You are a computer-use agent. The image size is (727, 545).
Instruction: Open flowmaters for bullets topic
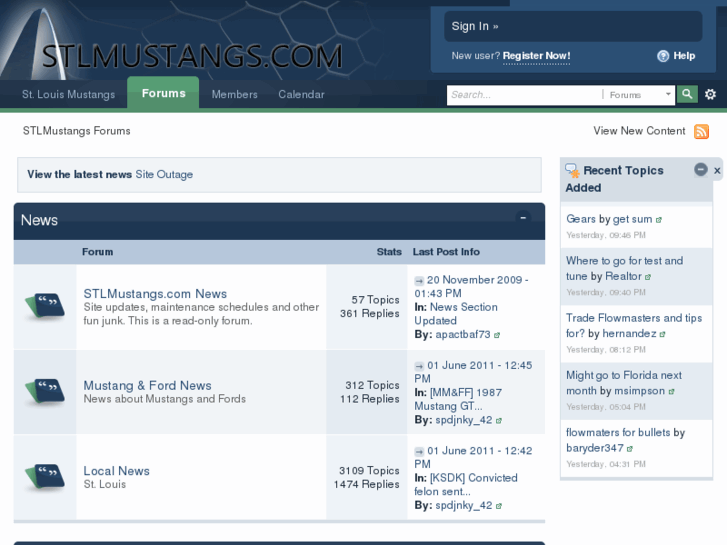pyautogui.click(x=618, y=433)
